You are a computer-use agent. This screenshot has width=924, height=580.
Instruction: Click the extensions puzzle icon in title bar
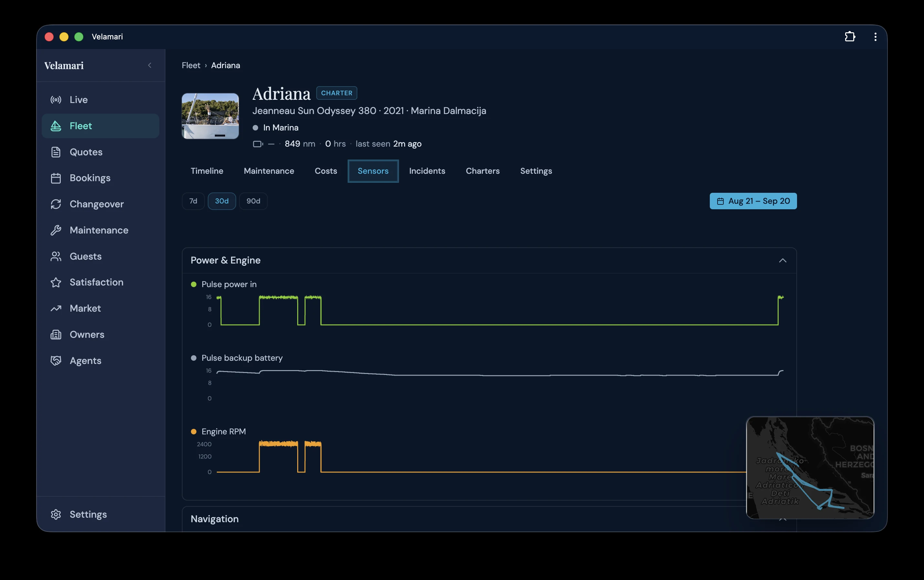point(850,36)
